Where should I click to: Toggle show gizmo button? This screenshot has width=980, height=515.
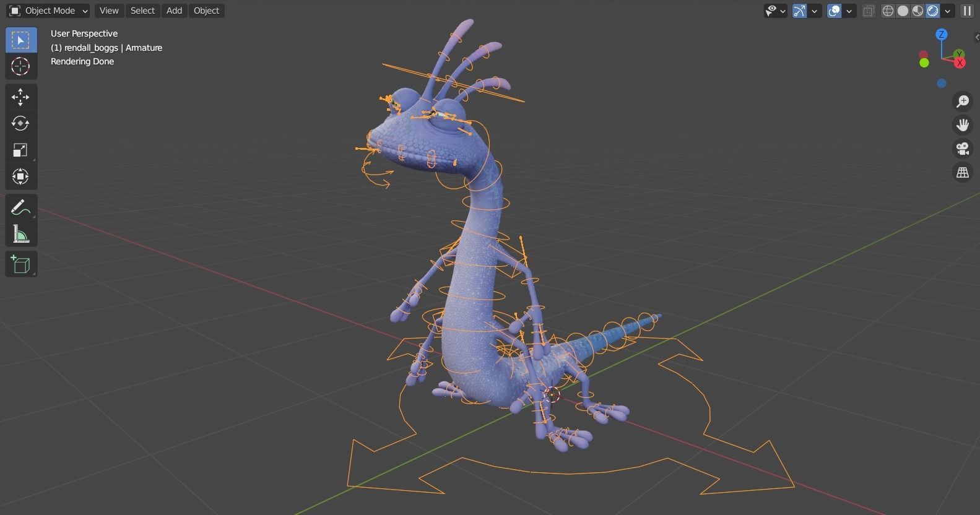[799, 11]
